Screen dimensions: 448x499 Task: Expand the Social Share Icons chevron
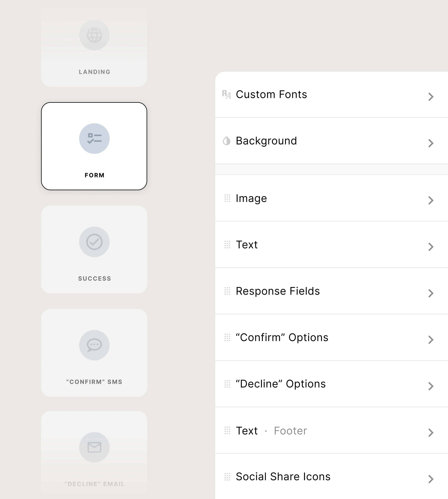(x=431, y=479)
